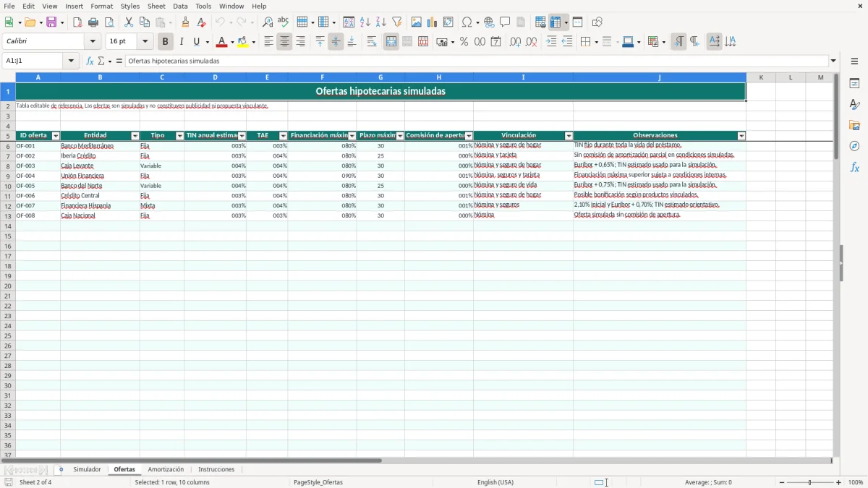Viewport: 868px width, 488px height.
Task: Apply the red font color
Action: [221, 42]
